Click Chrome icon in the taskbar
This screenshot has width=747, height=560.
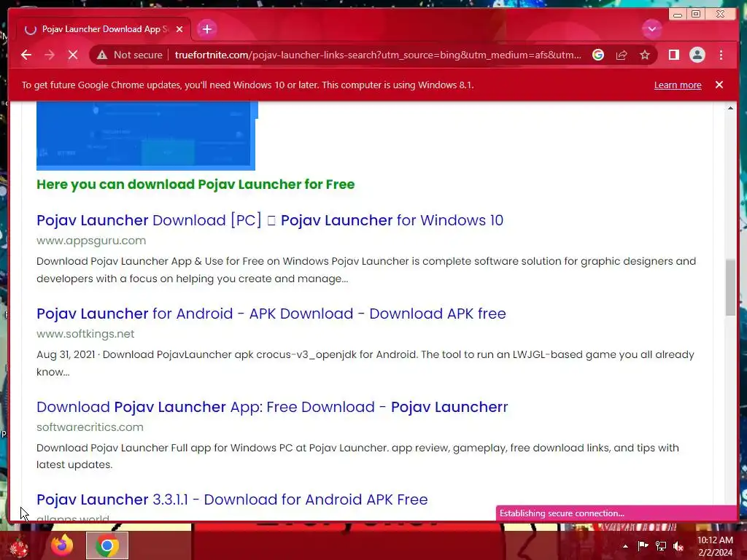pos(107,545)
